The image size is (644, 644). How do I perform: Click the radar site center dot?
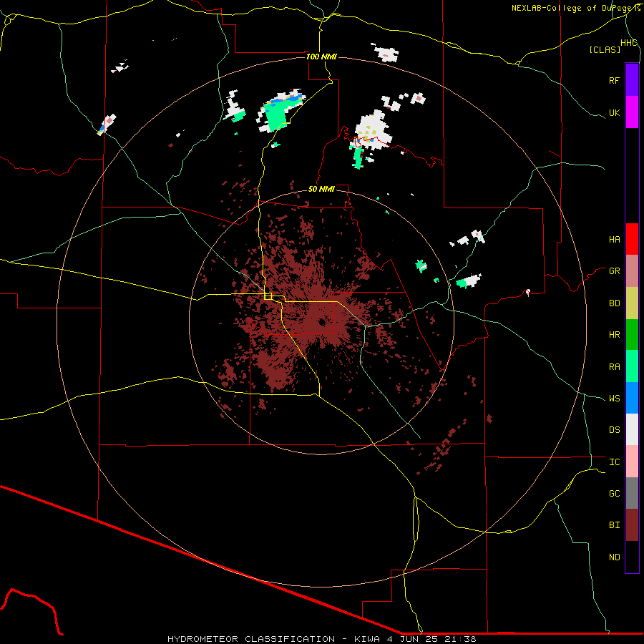[321, 322]
